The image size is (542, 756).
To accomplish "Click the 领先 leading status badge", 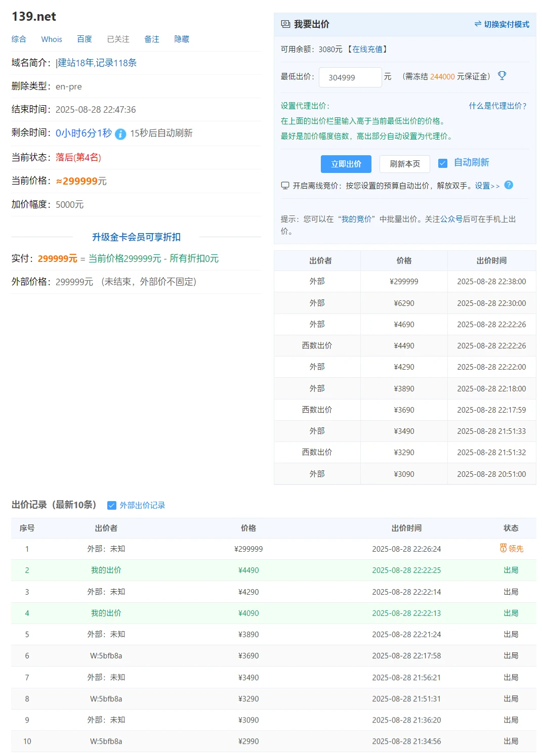I will pyautogui.click(x=511, y=549).
